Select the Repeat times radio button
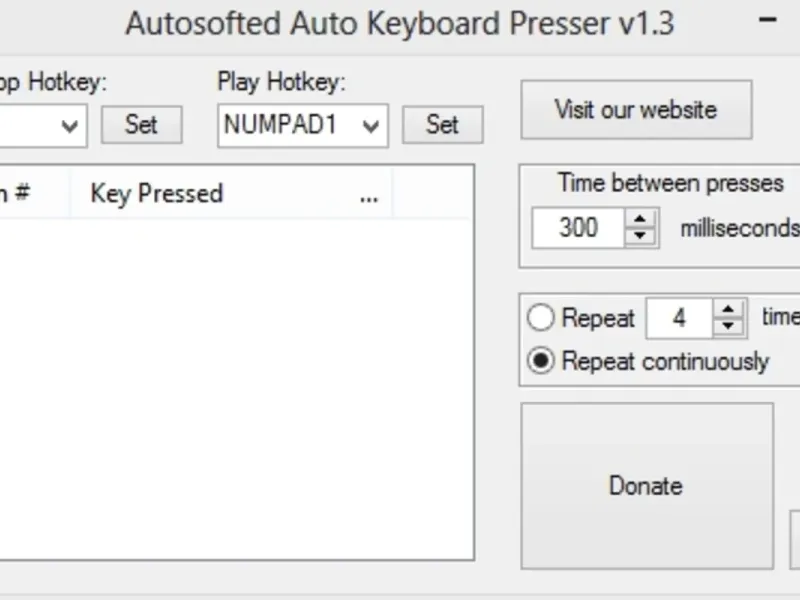This screenshot has width=800, height=600. click(541, 318)
